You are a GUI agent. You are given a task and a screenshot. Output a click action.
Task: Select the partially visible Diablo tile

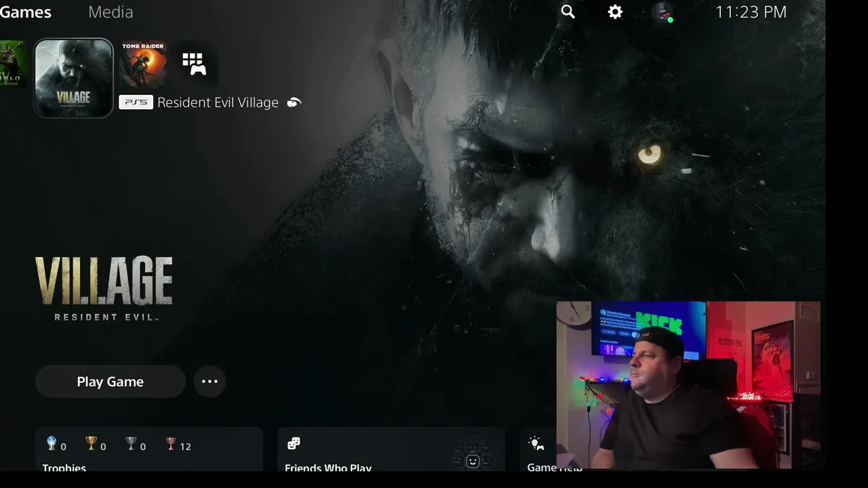tap(14, 64)
